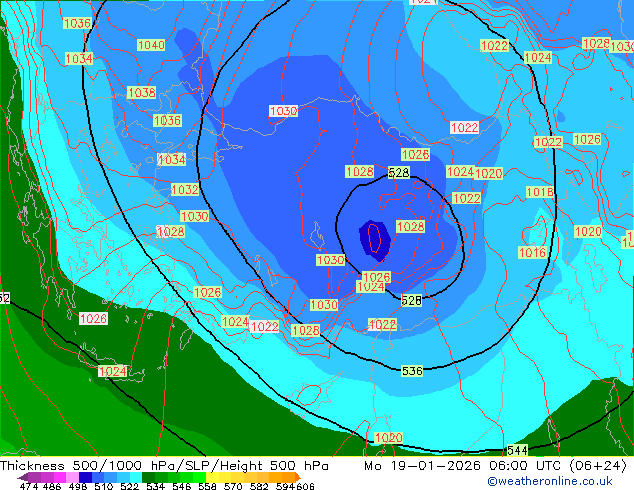This screenshot has width=634, height=490.
Task: Click legend value '510'
Action: [104, 486]
